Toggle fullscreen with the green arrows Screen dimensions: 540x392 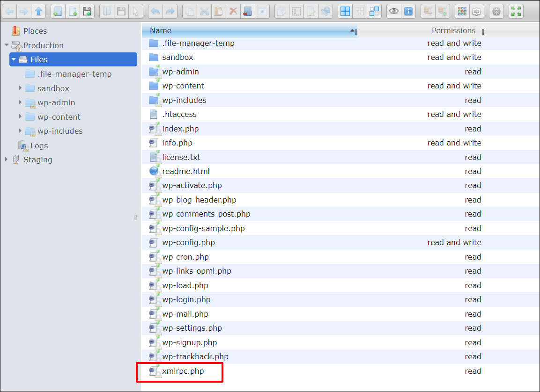516,12
